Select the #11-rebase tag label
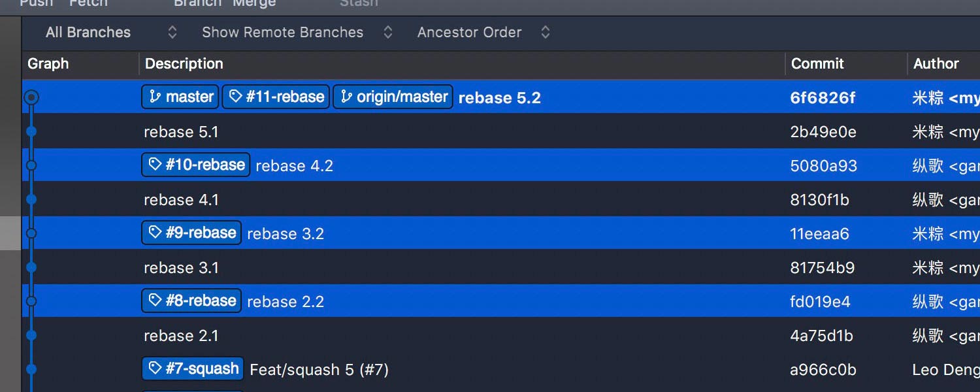Image resolution: width=980 pixels, height=392 pixels. 276,97
